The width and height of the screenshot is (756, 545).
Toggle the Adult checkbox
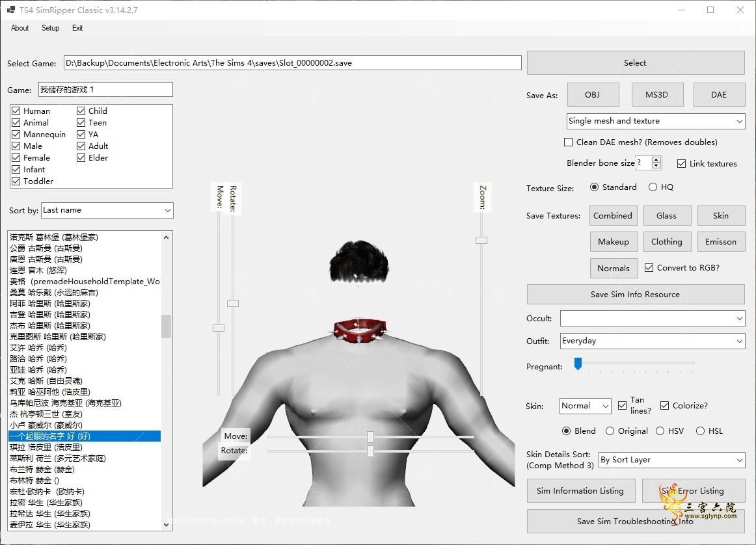[81, 146]
